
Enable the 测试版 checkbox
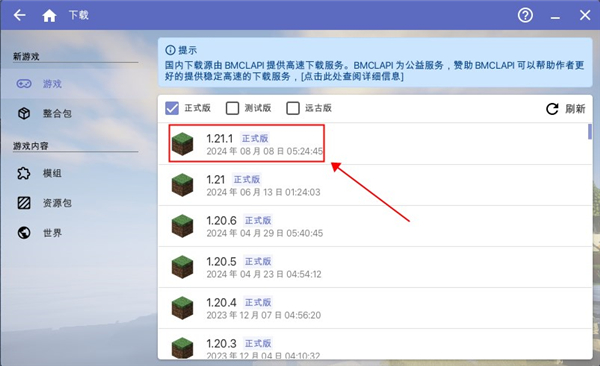[232, 108]
